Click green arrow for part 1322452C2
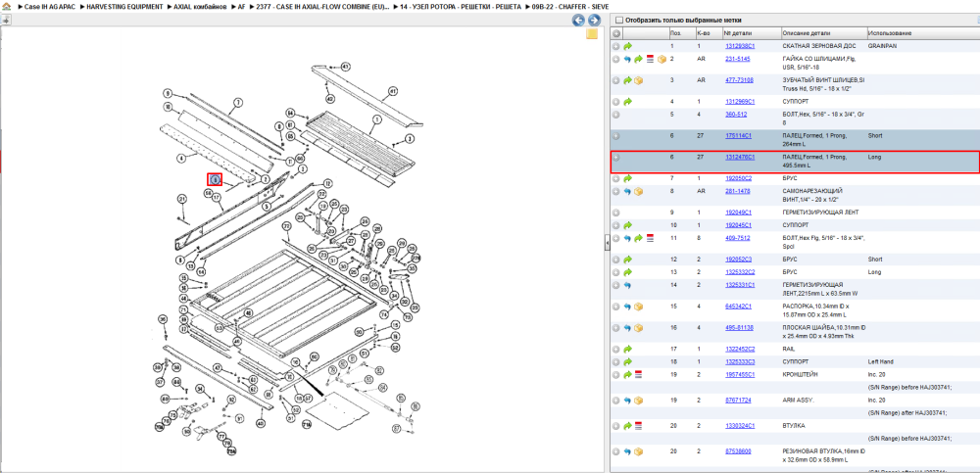 tap(627, 350)
